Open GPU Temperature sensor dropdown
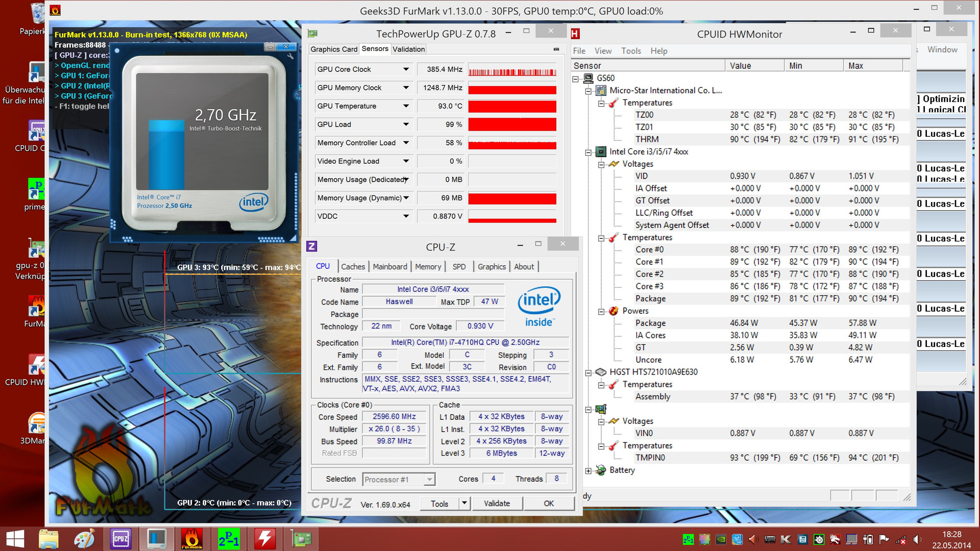 coord(406,106)
